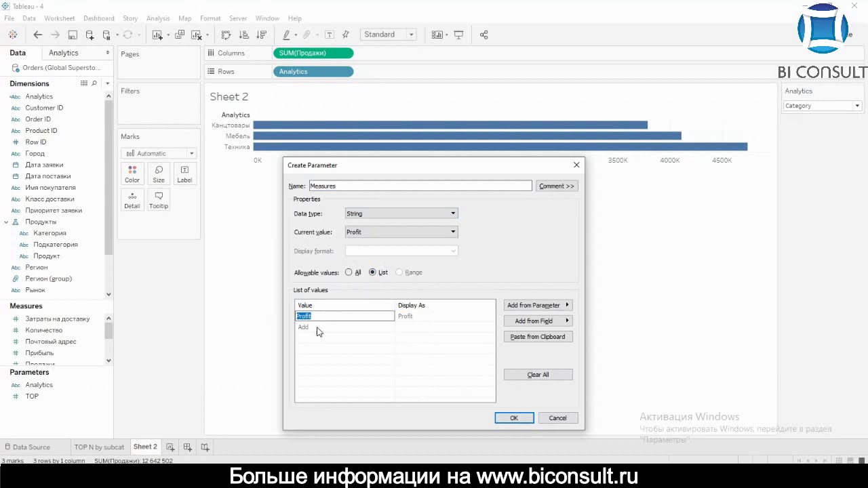Click the New Worksheet toolbar icon
This screenshot has width=868, height=488.
157,35
